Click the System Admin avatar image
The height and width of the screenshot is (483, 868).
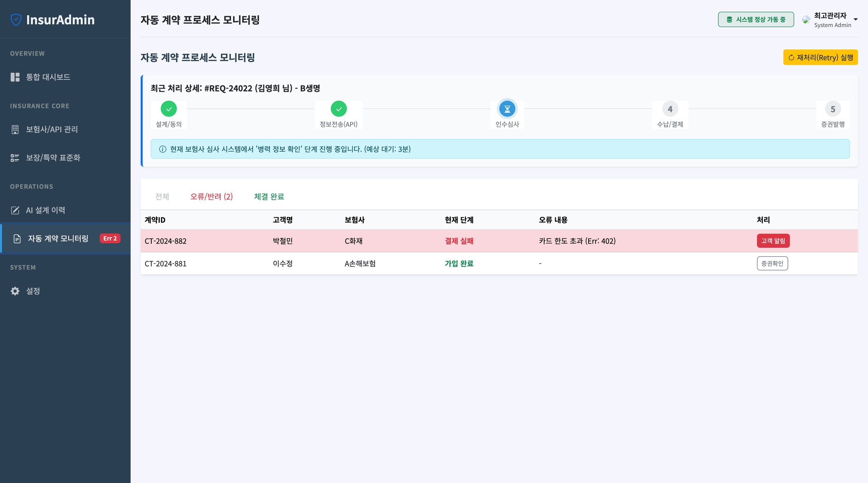pos(806,19)
